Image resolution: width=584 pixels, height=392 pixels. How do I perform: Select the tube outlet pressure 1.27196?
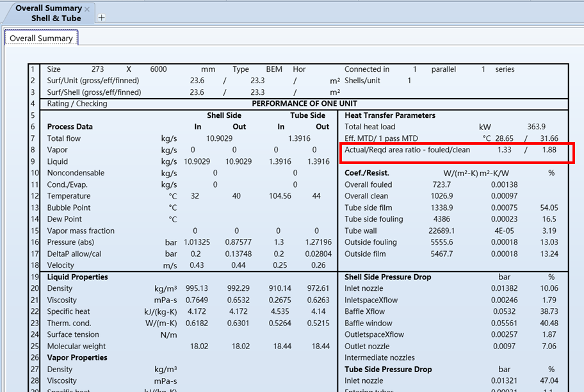tap(318, 242)
